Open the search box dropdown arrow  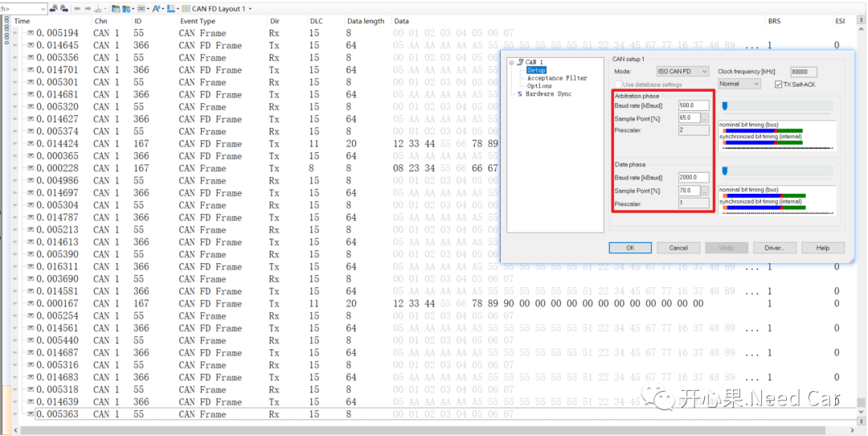tap(43, 9)
